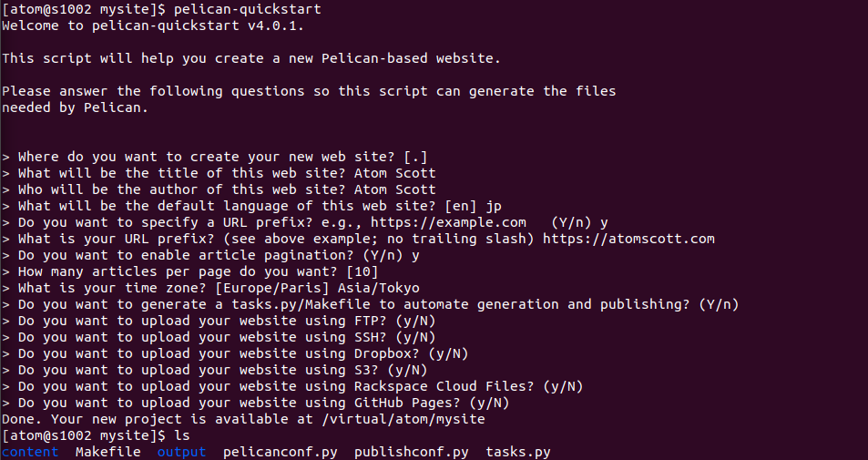
Task: Click the jp default language answer
Action: [x=494, y=206]
